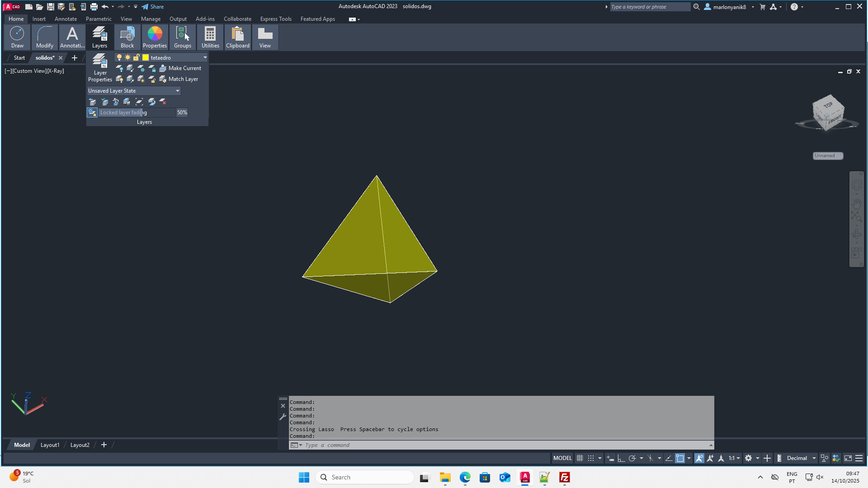Image resolution: width=868 pixels, height=488 pixels.
Task: Open the Decimal units dropdown
Action: (x=814, y=458)
